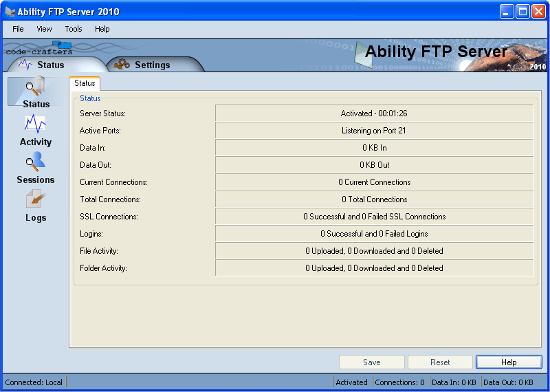Screen dimensions: 550x392
Task: Click the '0 Total Connections' value
Action: tap(374, 199)
